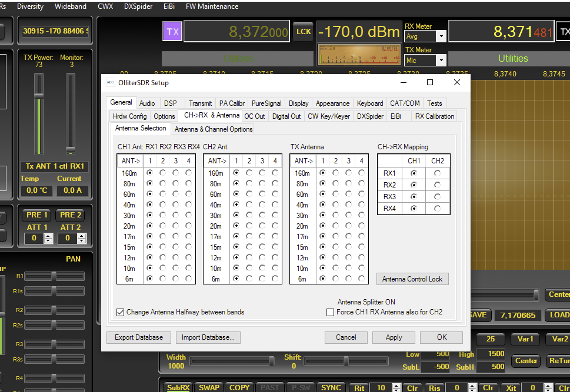
Task: Increase the ATT 1 spinner value
Action: tap(48, 236)
